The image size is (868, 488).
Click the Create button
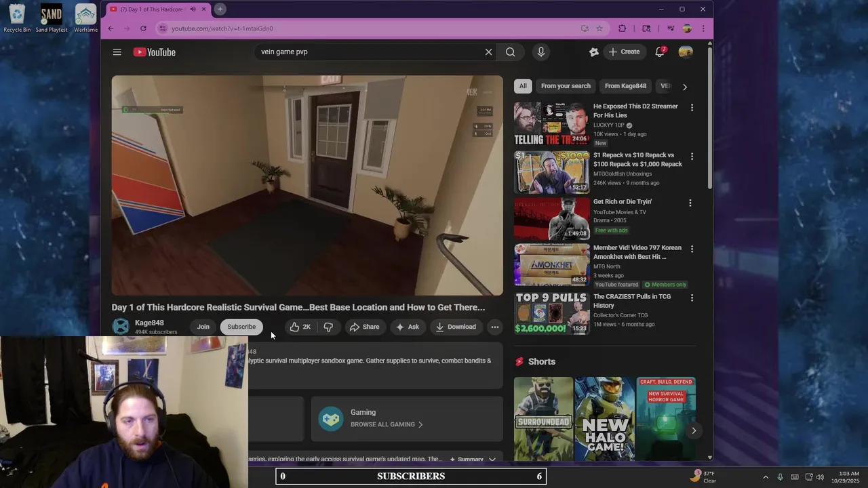624,52
